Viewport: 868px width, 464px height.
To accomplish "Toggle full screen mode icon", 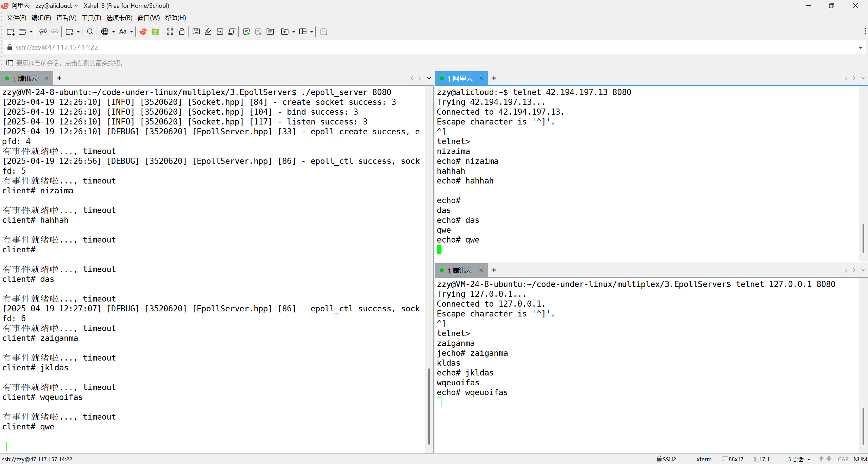I will coord(170,32).
